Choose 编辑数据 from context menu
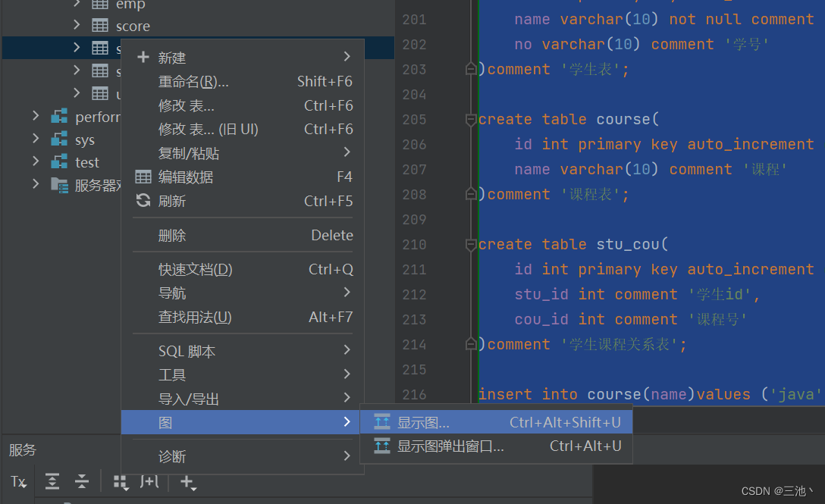Image resolution: width=825 pixels, height=504 pixels. click(243, 177)
